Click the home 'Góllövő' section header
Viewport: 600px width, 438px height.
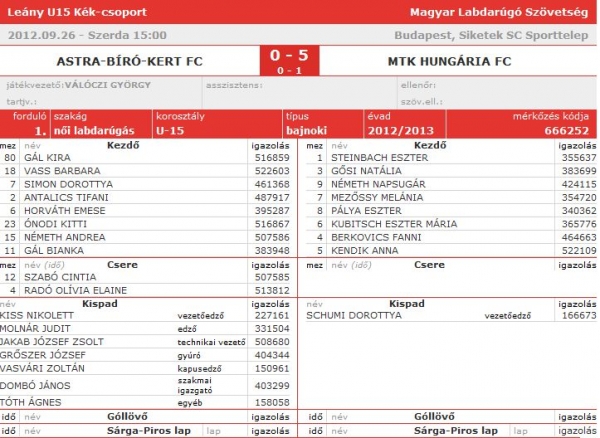(127, 416)
